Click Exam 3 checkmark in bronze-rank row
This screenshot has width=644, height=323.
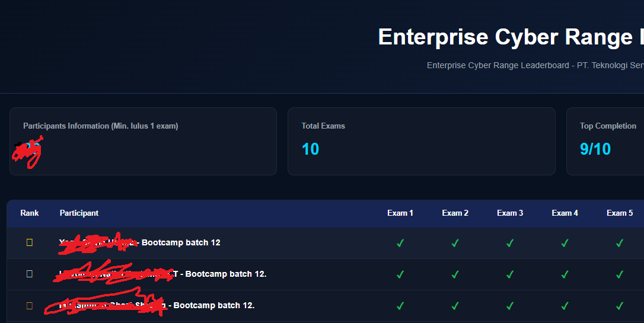[510, 306]
